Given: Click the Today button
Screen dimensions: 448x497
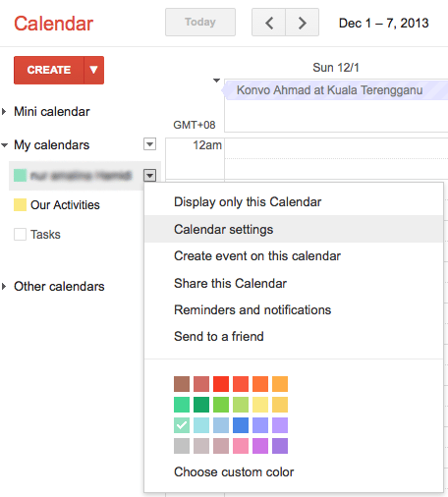Looking at the screenshot, I should 200,23.
